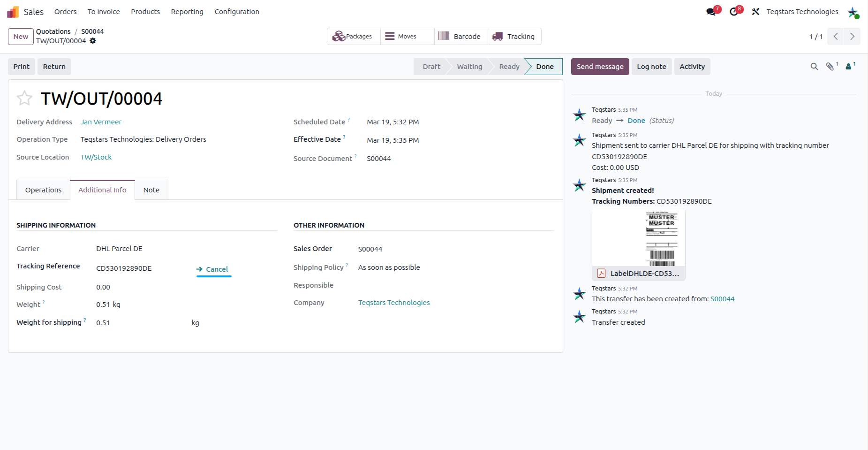Mark TW/OUT/00004 as favorite with star
This screenshot has width=868, height=450.
point(24,99)
